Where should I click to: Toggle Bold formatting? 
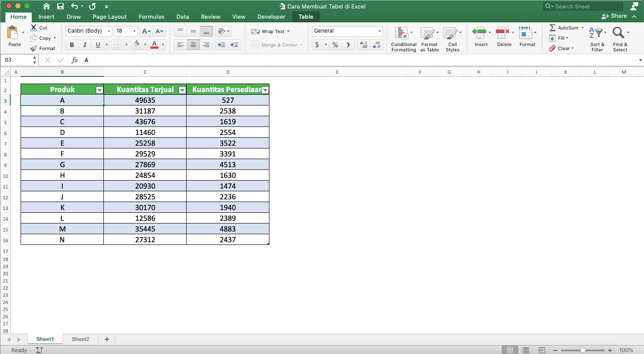click(x=72, y=45)
